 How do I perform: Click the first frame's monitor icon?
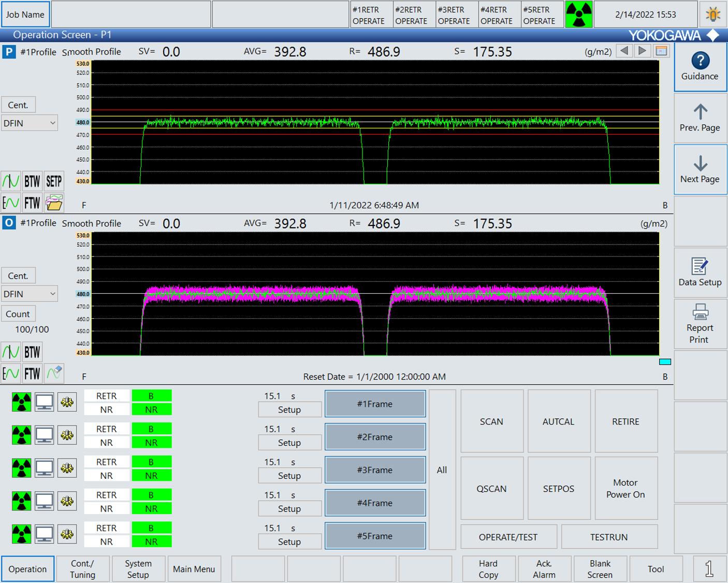coord(44,402)
